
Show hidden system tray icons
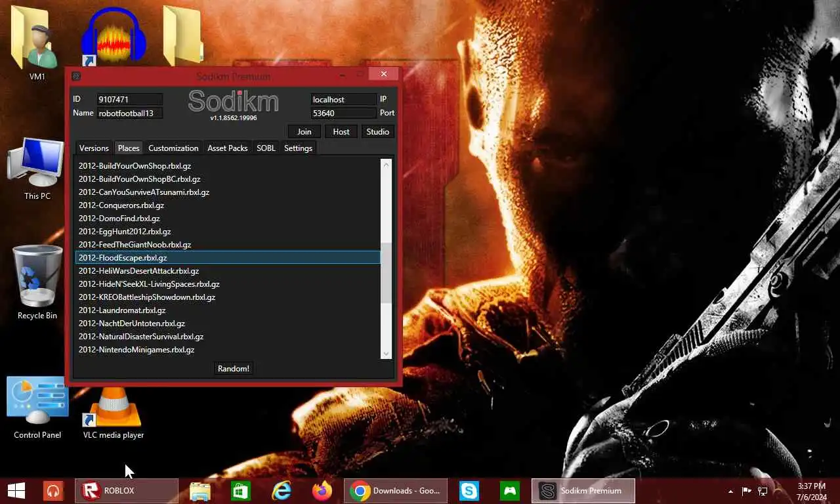[x=730, y=491]
